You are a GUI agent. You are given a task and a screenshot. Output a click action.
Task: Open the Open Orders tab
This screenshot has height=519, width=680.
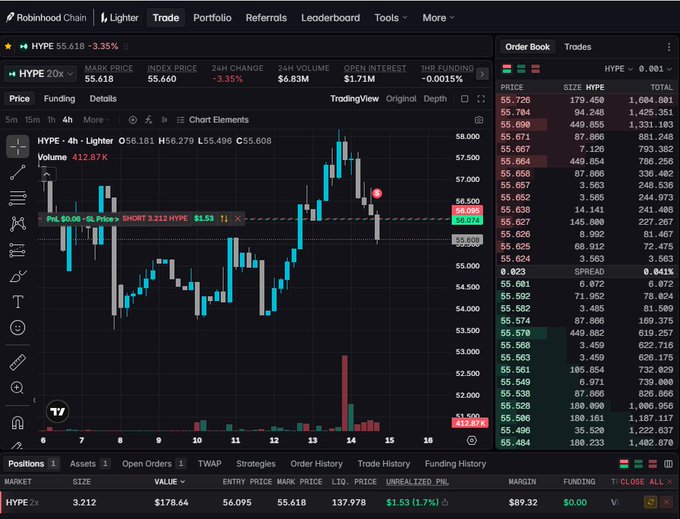[154, 464]
